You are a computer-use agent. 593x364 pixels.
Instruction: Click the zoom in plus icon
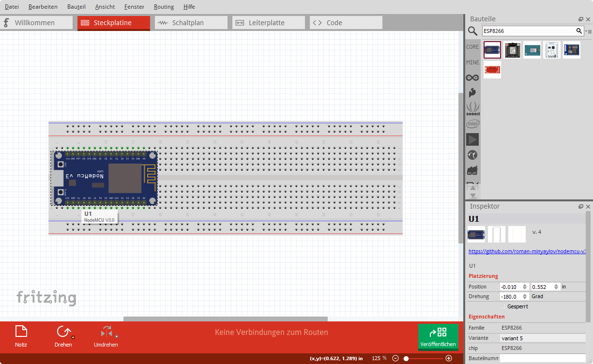(x=449, y=358)
